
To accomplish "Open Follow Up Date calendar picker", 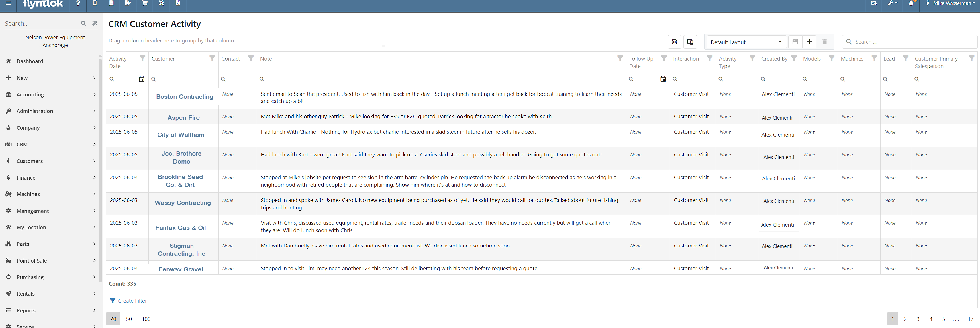I will pos(663,79).
